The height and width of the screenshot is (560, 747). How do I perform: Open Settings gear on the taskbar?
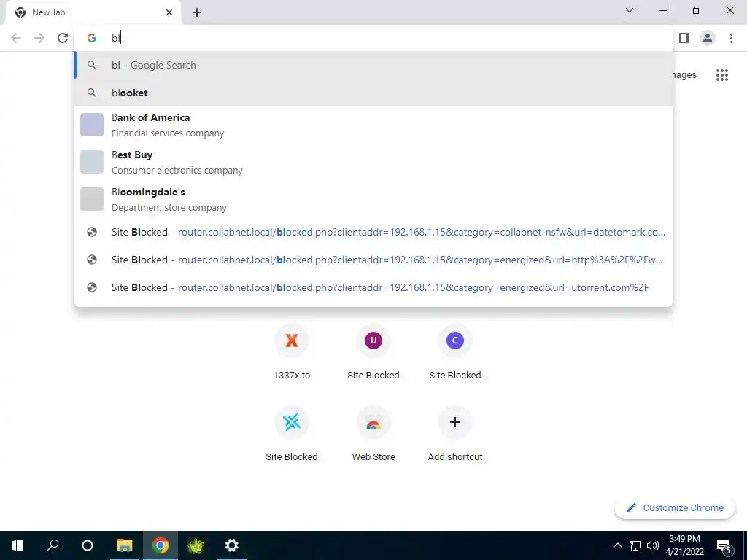point(231,545)
